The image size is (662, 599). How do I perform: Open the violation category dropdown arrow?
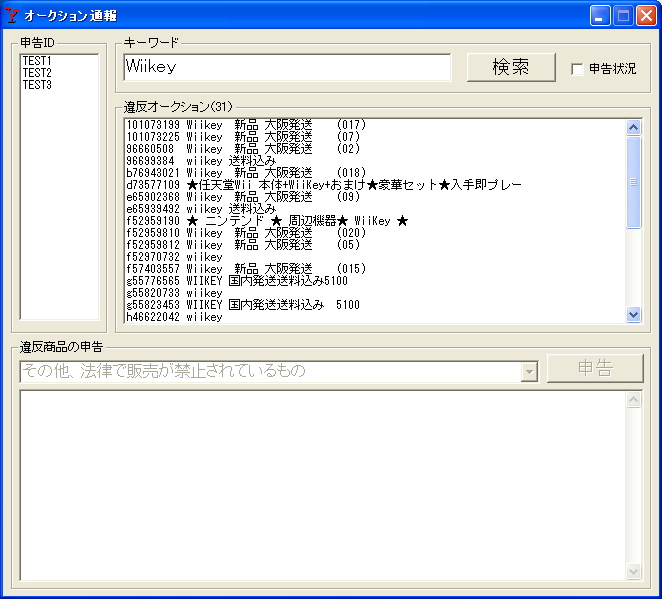coord(529,372)
